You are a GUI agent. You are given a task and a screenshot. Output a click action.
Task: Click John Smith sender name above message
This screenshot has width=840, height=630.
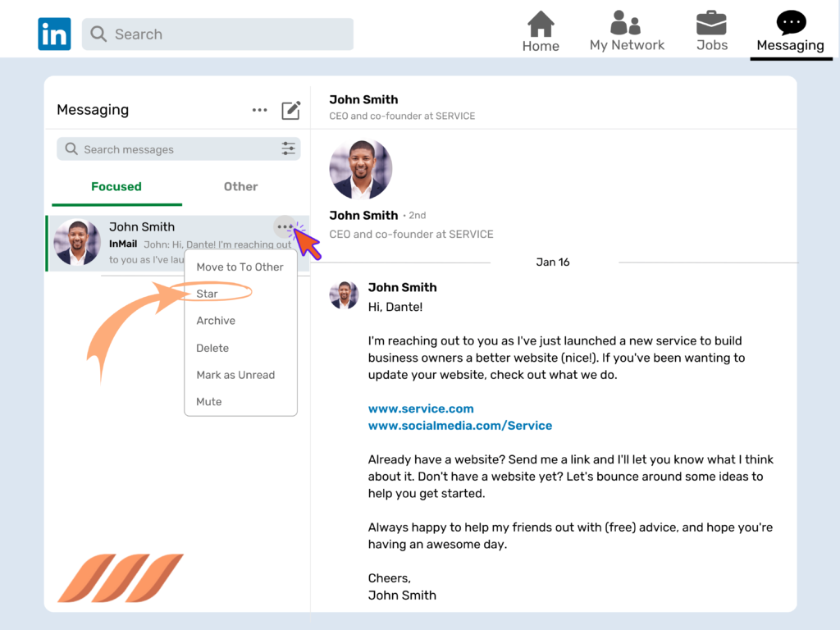tap(402, 288)
